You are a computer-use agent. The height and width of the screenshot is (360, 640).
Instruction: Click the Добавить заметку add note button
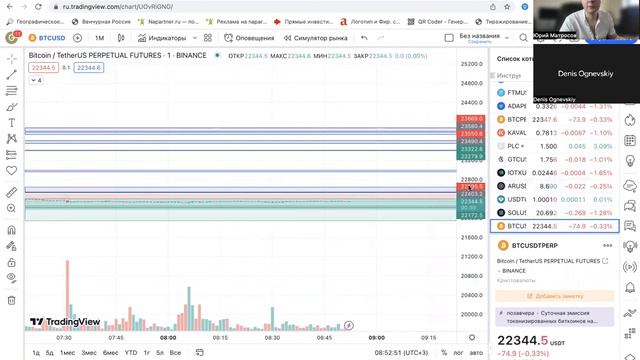(555, 296)
